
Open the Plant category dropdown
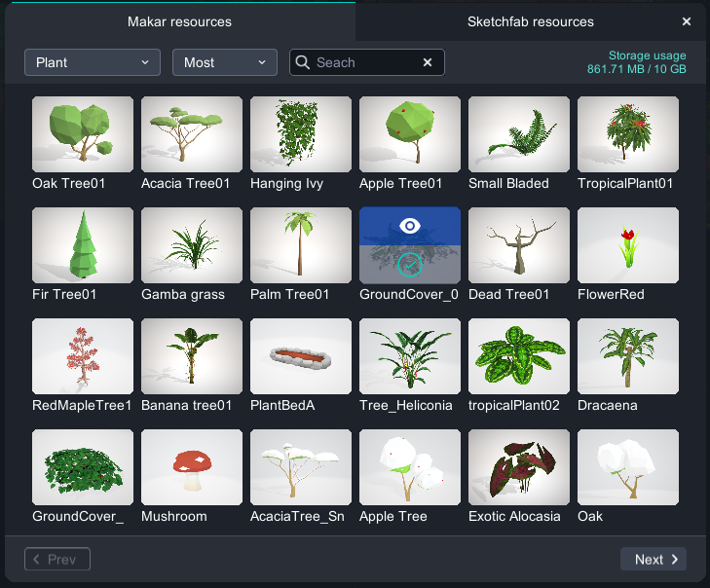(93, 62)
